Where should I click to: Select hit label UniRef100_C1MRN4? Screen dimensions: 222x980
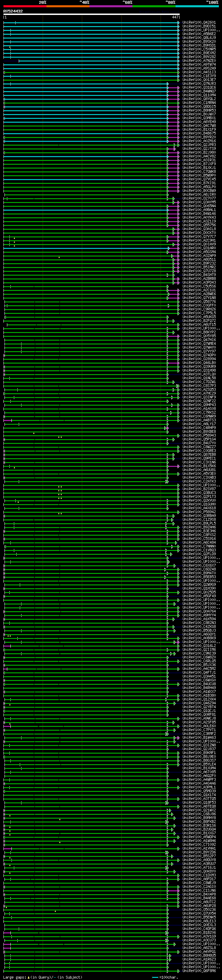[x=199, y=103]
